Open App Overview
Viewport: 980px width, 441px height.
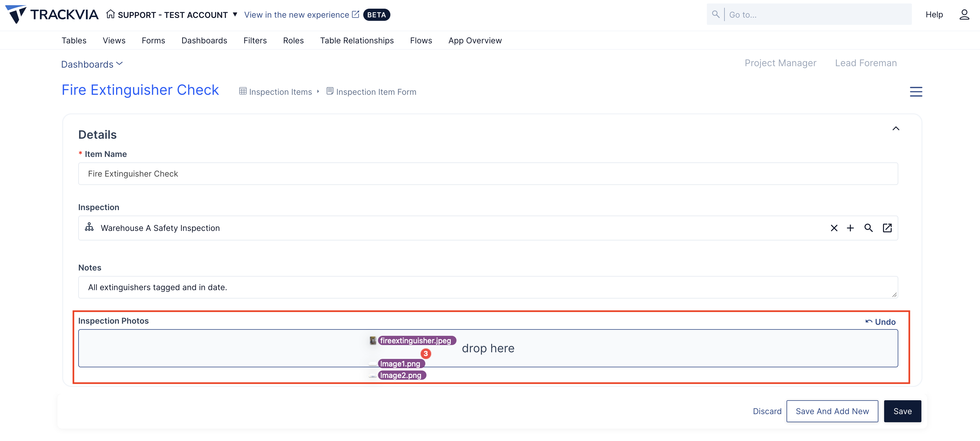click(x=475, y=40)
